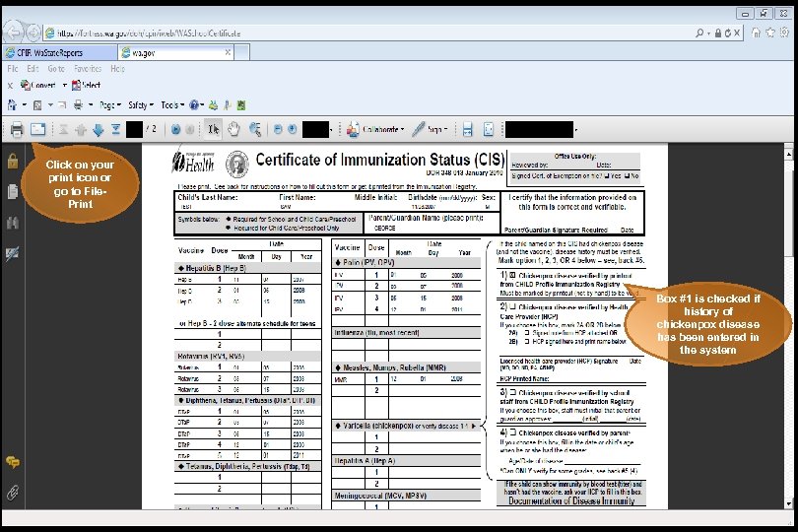This screenshot has width=798, height=532.
Task: Click the Convert toolbar button
Action: [38, 86]
